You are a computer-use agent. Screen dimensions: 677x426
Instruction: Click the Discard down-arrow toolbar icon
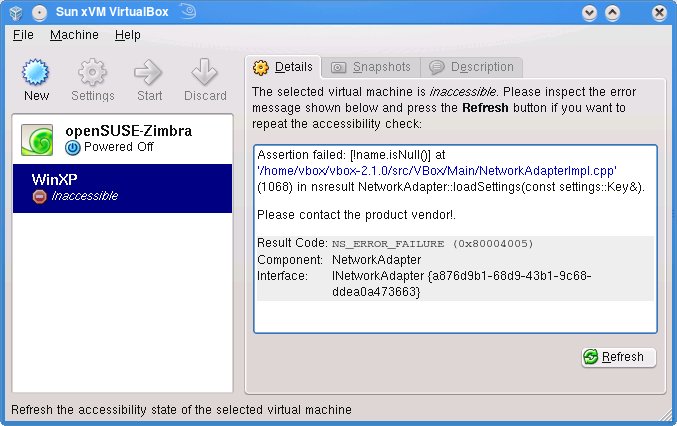tap(205, 72)
